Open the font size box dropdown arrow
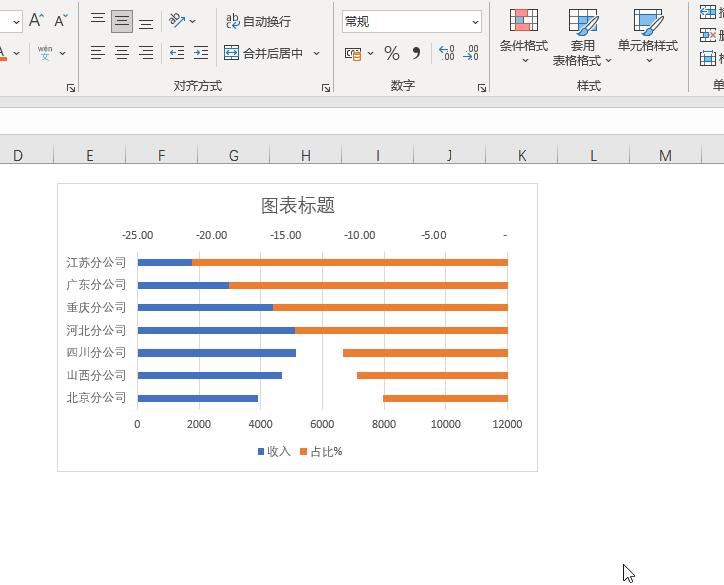 (16, 22)
